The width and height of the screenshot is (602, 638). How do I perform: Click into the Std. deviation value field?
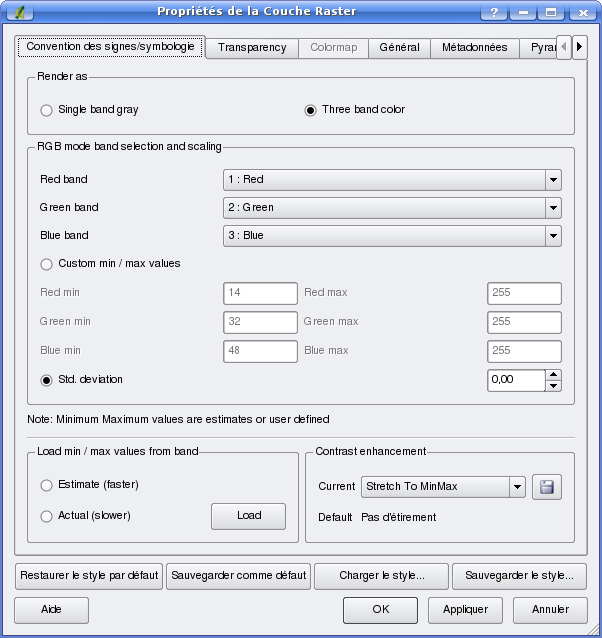pyautogui.click(x=515, y=380)
